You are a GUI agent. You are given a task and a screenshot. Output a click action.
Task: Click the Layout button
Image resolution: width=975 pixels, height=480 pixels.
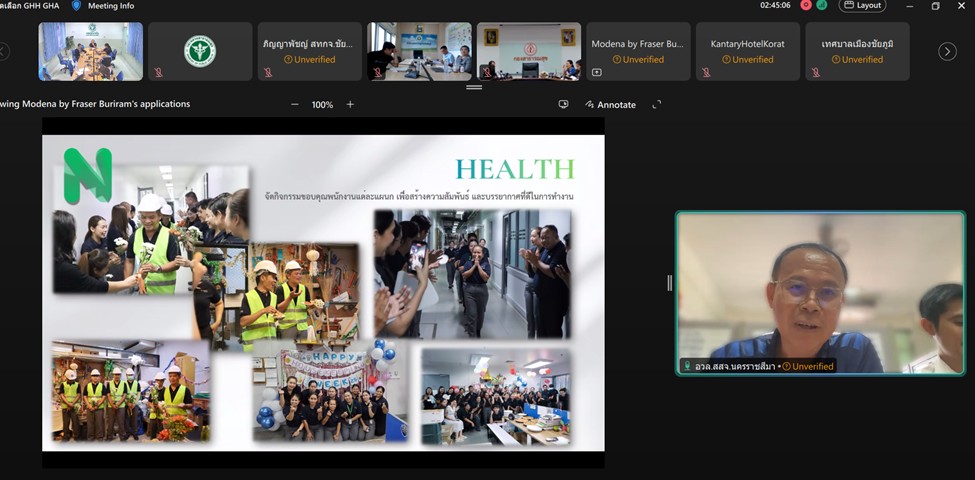[x=862, y=6]
